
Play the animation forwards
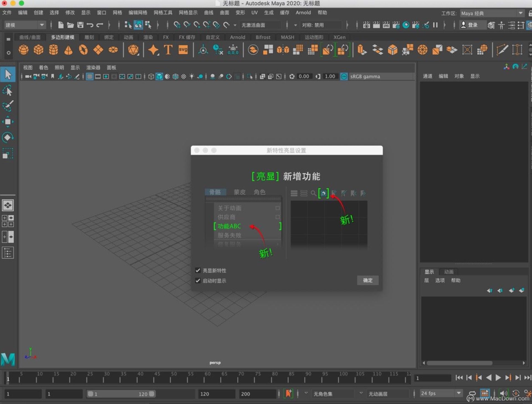coord(498,378)
